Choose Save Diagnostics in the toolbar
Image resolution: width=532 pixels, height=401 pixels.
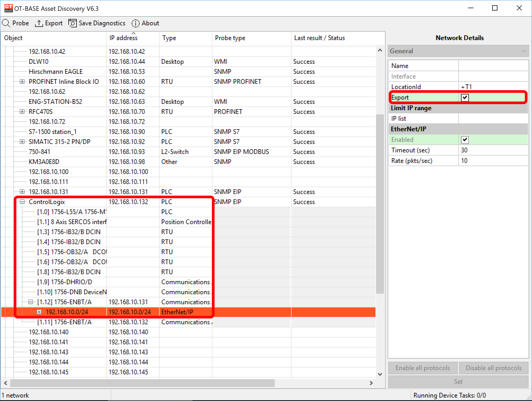(97, 23)
